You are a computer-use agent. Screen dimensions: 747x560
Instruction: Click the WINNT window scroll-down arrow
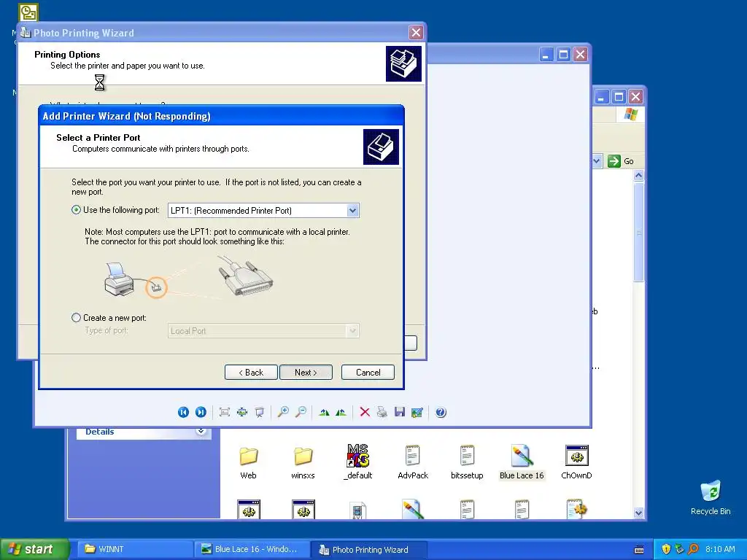pos(639,513)
